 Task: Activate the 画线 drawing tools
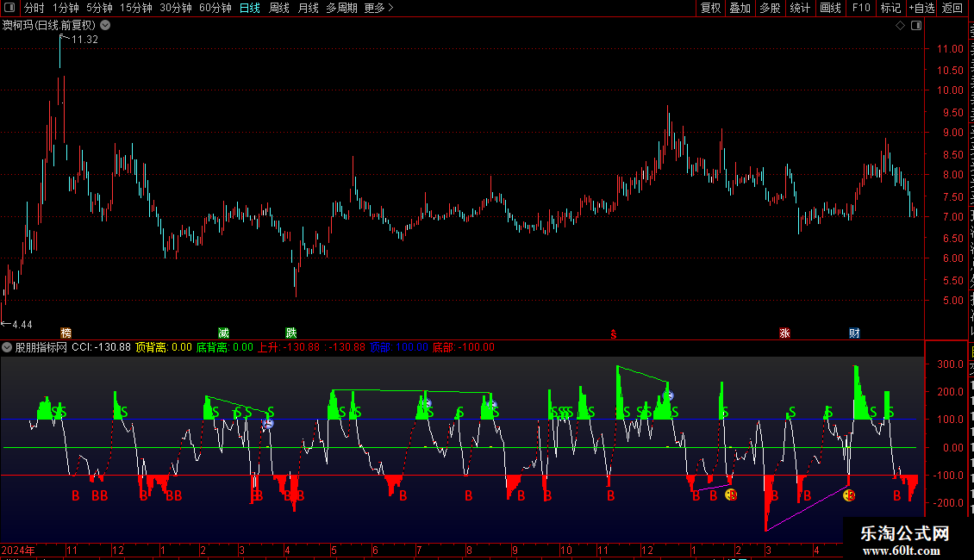point(830,8)
